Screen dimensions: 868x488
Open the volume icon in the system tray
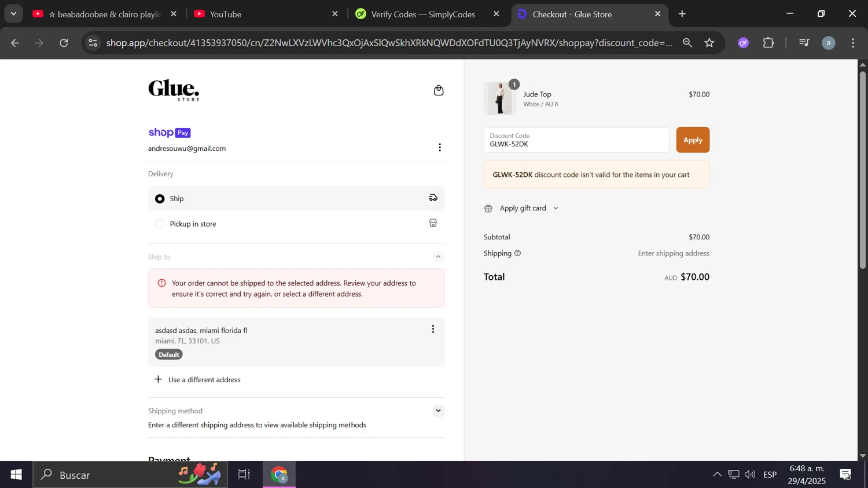point(750,475)
